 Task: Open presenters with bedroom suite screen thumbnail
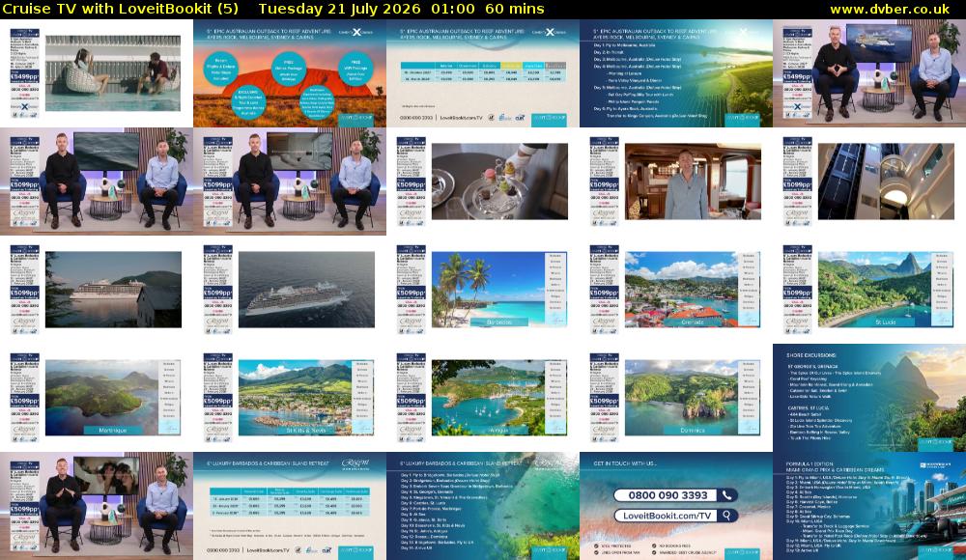[x=290, y=182]
